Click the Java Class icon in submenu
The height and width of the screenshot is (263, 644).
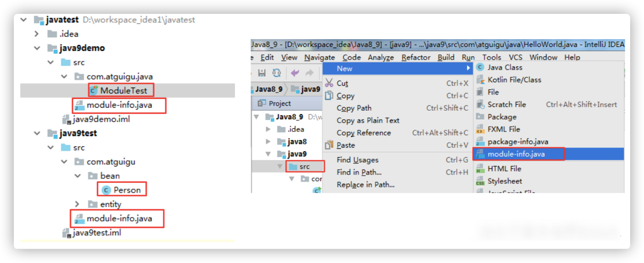click(480, 67)
